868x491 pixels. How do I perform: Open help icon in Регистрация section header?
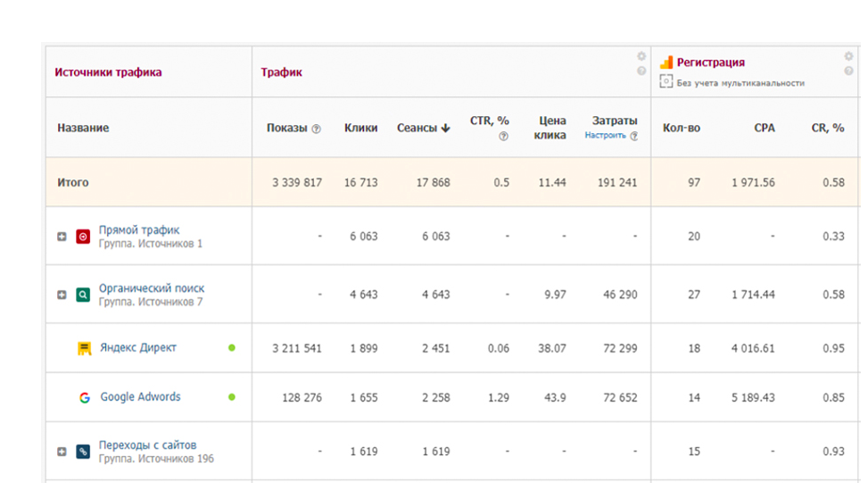coord(848,71)
